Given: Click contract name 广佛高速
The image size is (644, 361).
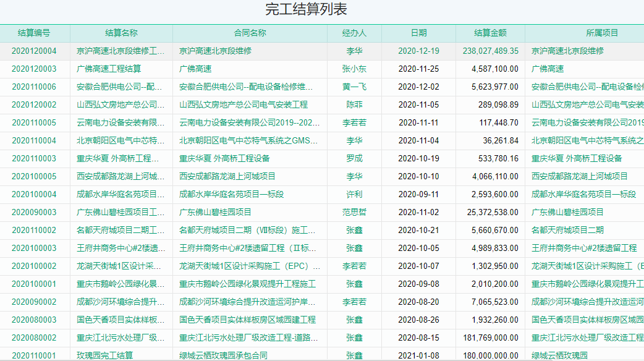Looking at the screenshot, I should pyautogui.click(x=195, y=69).
